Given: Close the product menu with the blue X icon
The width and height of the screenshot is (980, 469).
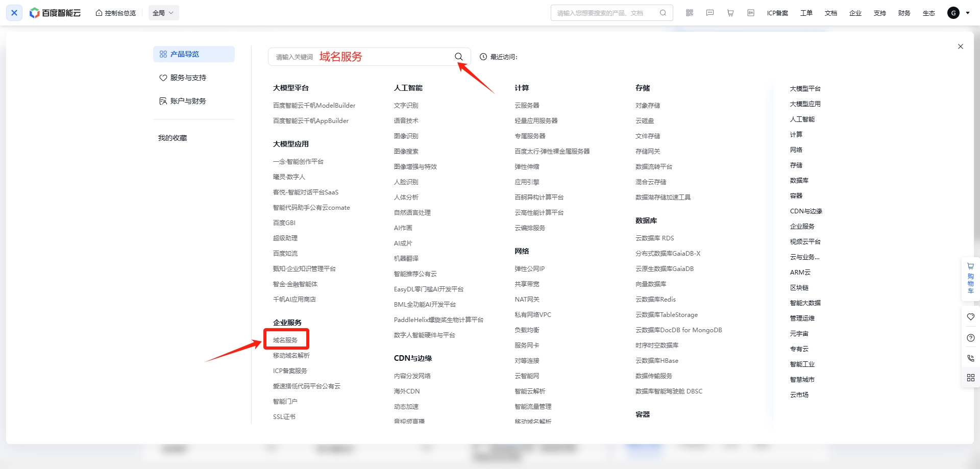Looking at the screenshot, I should click(x=14, y=13).
